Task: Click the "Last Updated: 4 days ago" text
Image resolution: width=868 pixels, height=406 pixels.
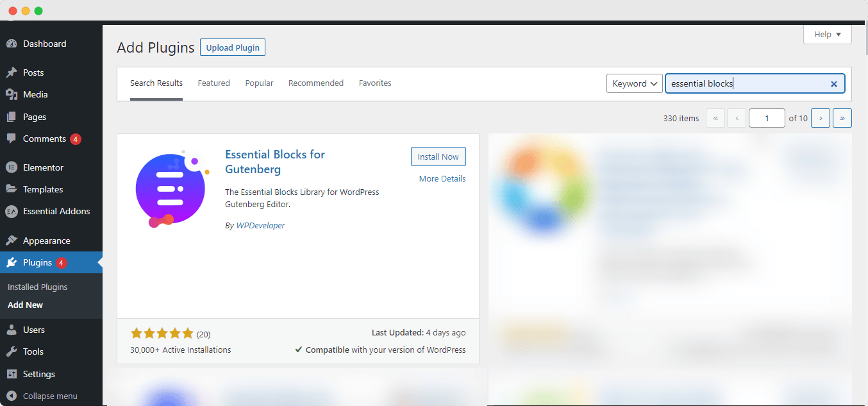Action: (x=419, y=333)
